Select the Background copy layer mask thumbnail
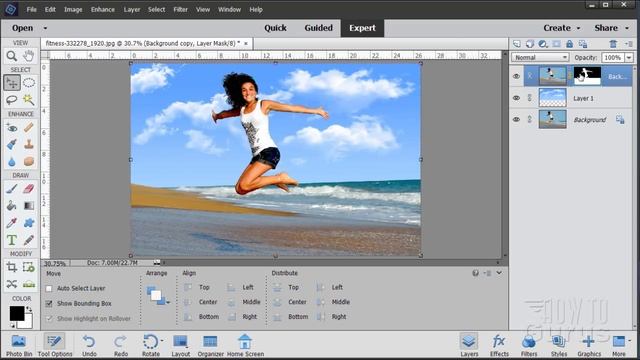640x360 pixels. click(x=587, y=76)
